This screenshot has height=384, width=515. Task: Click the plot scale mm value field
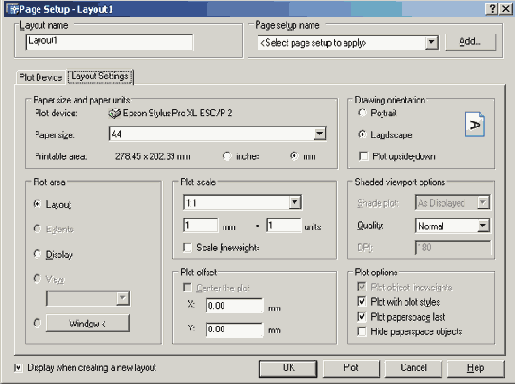[x=201, y=226]
